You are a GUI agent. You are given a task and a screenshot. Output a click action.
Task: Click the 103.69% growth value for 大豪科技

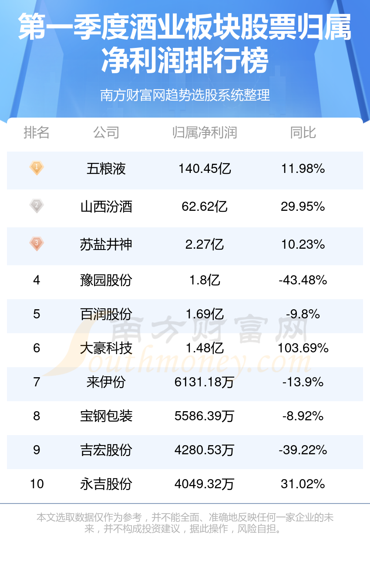coord(303,348)
